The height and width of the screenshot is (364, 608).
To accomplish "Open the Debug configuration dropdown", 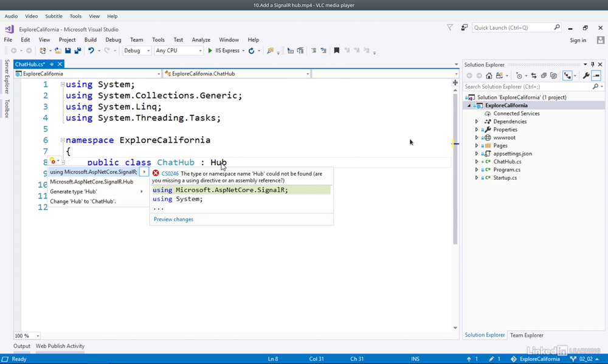I will 137,51.
